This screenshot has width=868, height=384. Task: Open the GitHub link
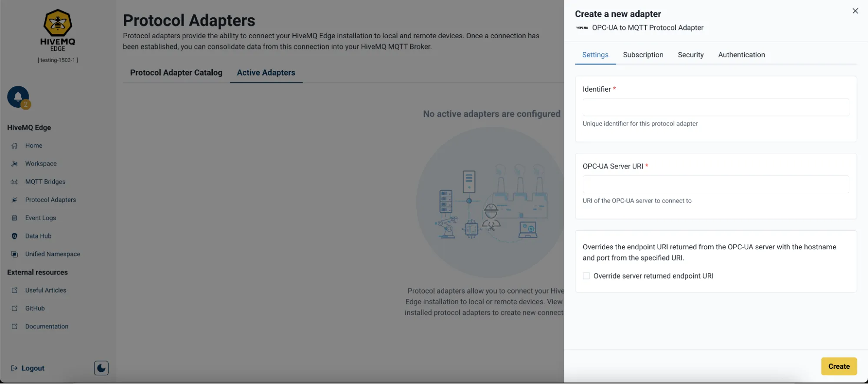35,308
